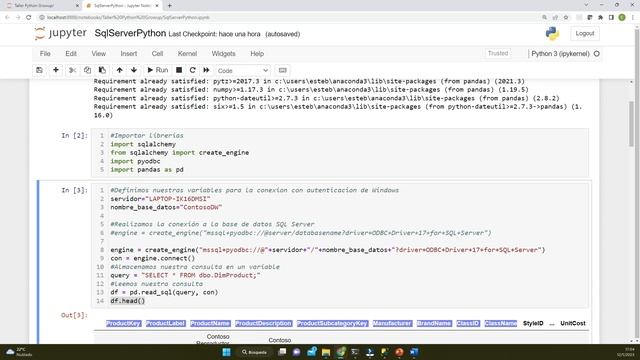
Task: Open the Insert menu
Action: coord(129,53)
